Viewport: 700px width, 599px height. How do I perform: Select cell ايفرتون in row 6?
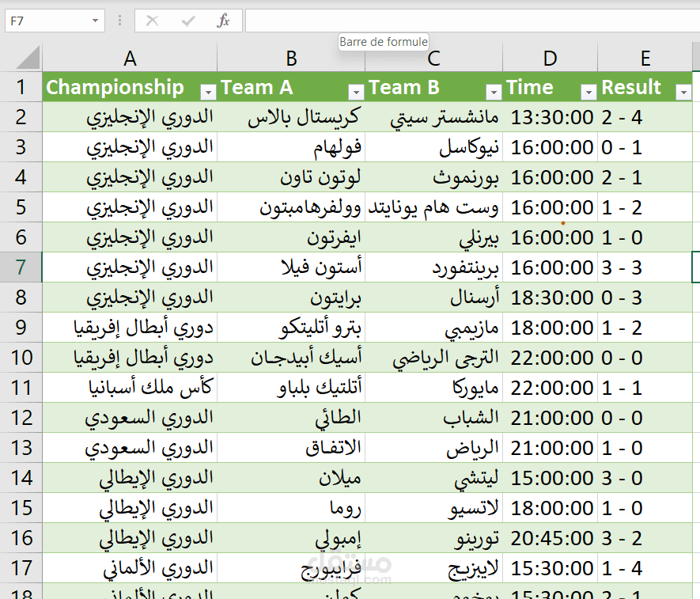[291, 237]
